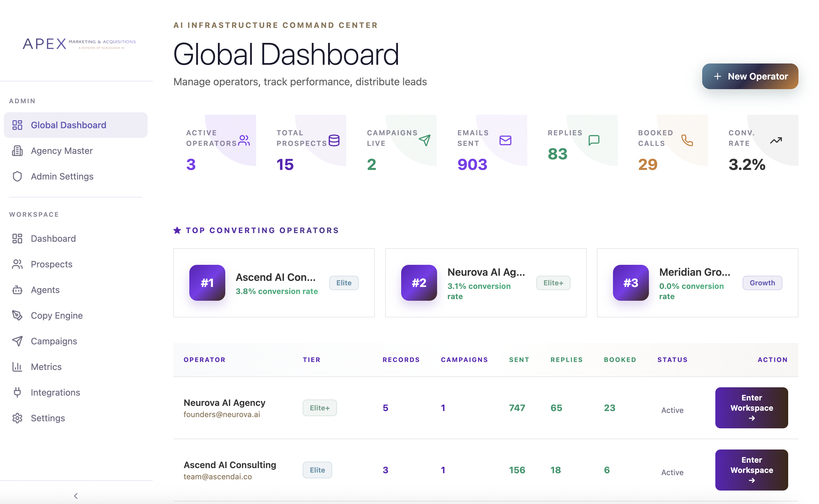Click the Admin Settings shield icon
Image resolution: width=819 pixels, height=504 pixels.
click(x=17, y=176)
